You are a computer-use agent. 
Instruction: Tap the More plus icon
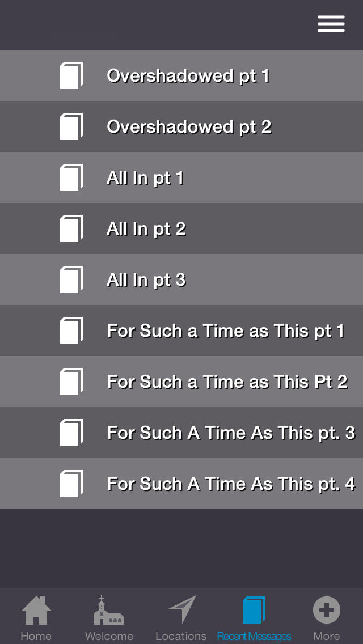(326, 610)
